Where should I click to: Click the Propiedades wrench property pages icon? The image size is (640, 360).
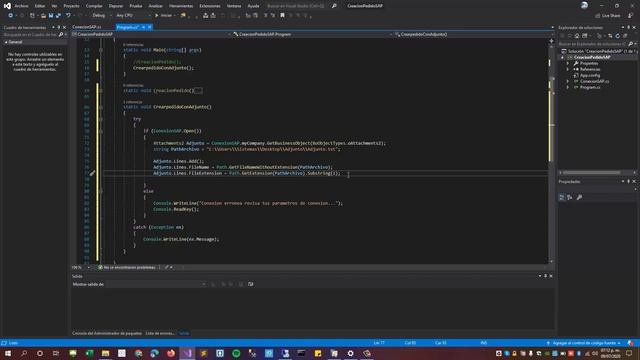pyautogui.click(x=579, y=198)
